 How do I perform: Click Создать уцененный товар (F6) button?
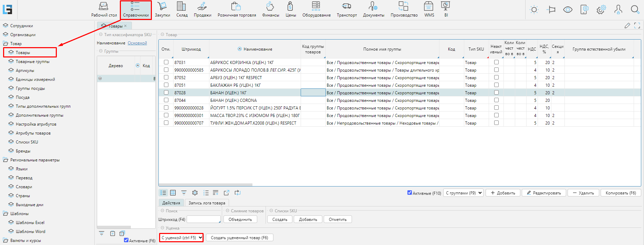pyautogui.click(x=239, y=237)
